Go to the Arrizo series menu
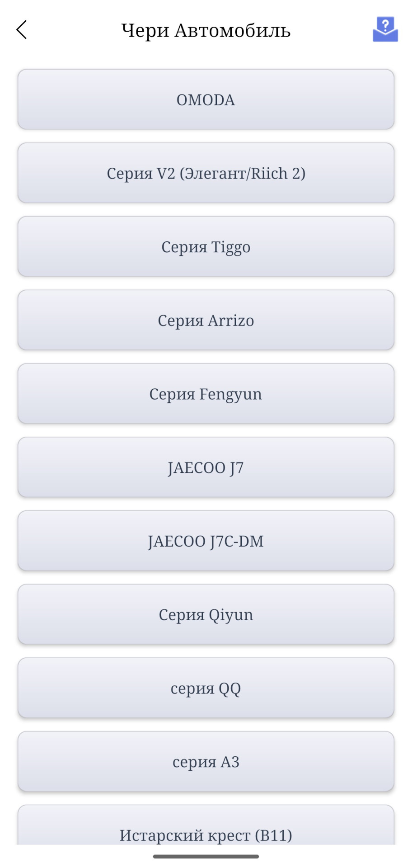Viewport: 412px width, 868px height. tap(206, 321)
